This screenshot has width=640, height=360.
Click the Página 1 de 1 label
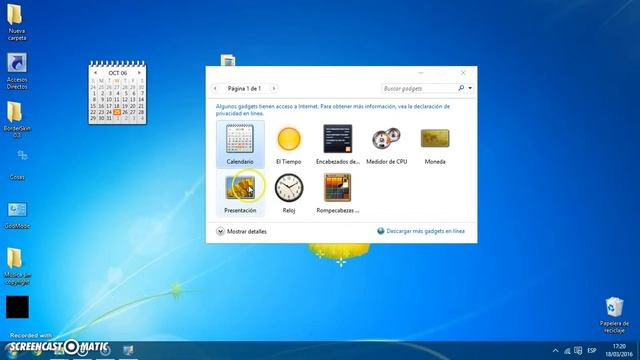coord(244,88)
